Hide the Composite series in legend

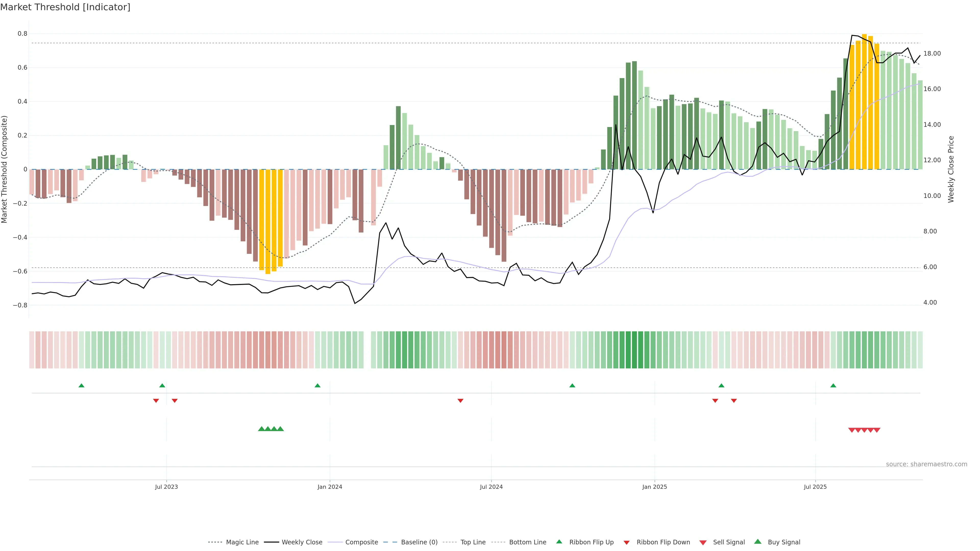(x=361, y=542)
